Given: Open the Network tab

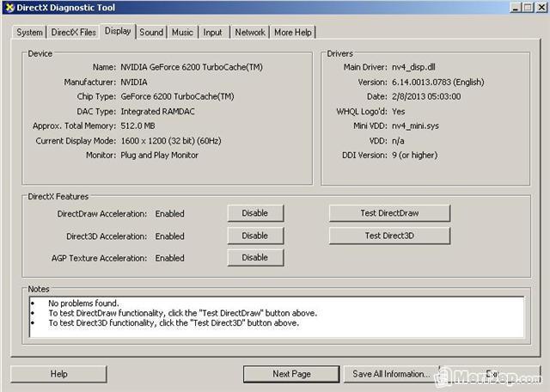Looking at the screenshot, I should coord(250,33).
